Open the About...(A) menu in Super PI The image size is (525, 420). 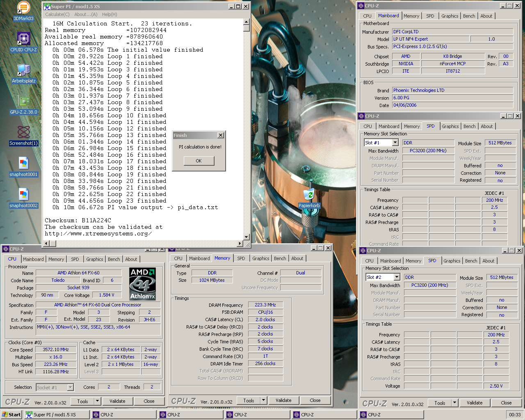click(x=86, y=14)
